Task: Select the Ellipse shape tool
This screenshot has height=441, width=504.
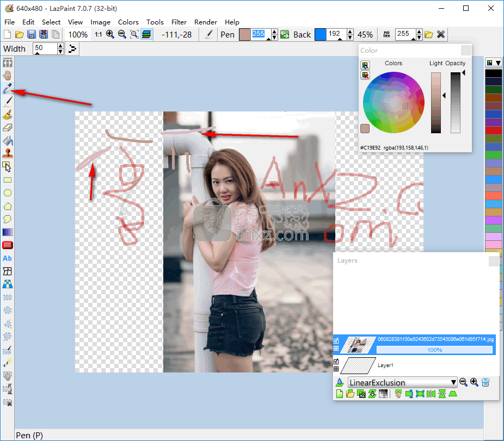Action: 7,192
